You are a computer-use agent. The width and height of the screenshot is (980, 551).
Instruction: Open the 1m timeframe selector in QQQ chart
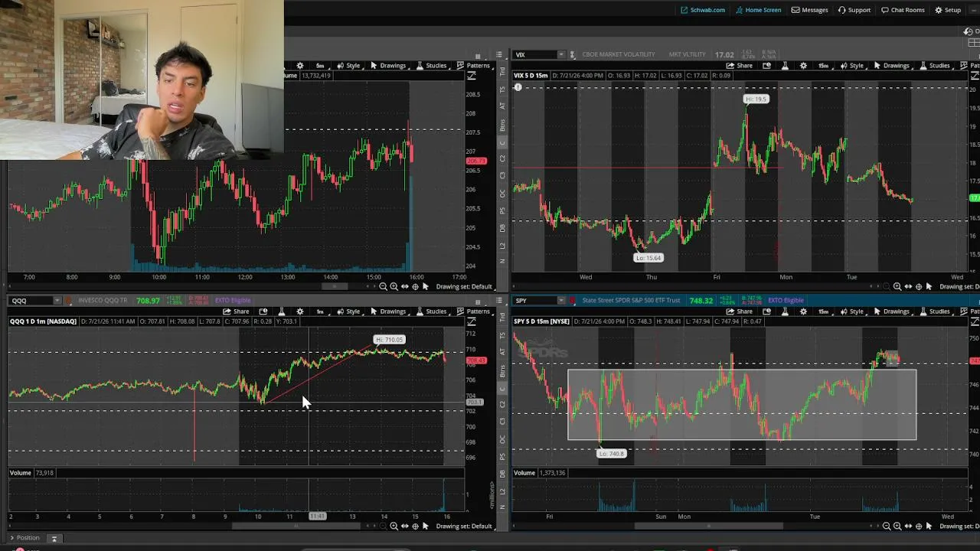(x=321, y=311)
